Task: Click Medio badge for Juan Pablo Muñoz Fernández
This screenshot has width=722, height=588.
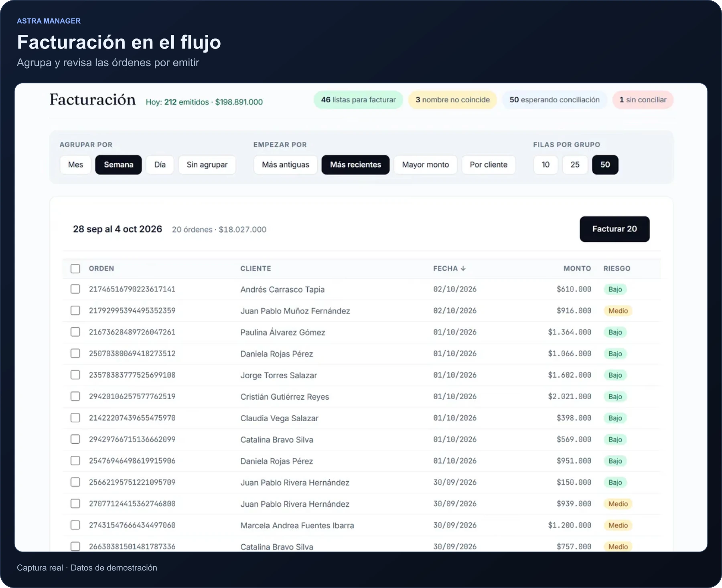Action: [618, 311]
